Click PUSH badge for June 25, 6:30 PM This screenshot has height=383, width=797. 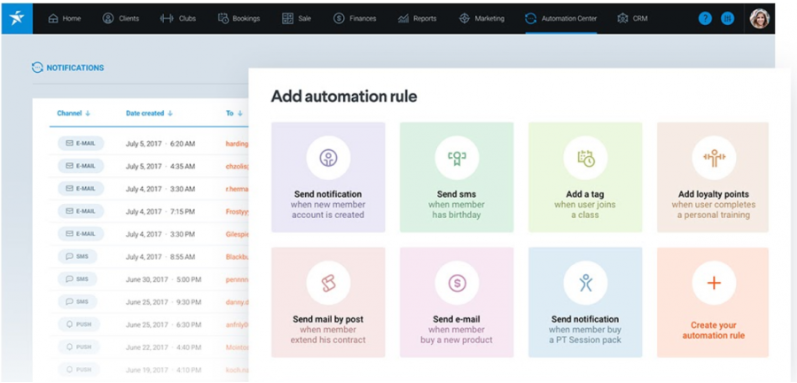(x=79, y=324)
